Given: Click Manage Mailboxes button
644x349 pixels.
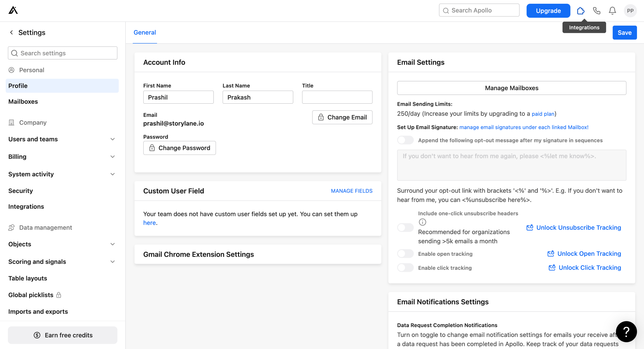Looking at the screenshot, I should click(x=511, y=88).
